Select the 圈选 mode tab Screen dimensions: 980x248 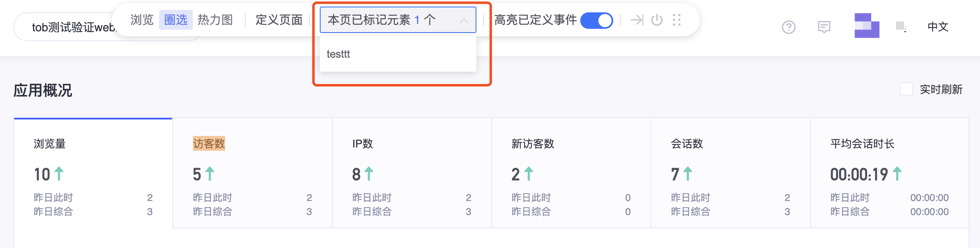176,20
